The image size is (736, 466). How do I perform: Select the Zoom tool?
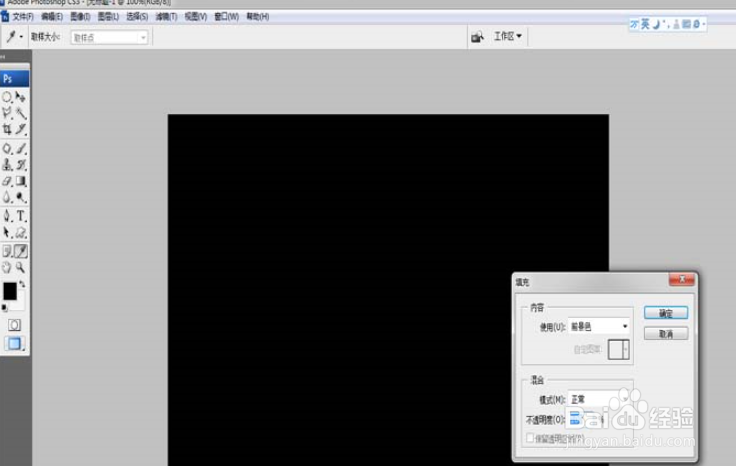(x=21, y=267)
